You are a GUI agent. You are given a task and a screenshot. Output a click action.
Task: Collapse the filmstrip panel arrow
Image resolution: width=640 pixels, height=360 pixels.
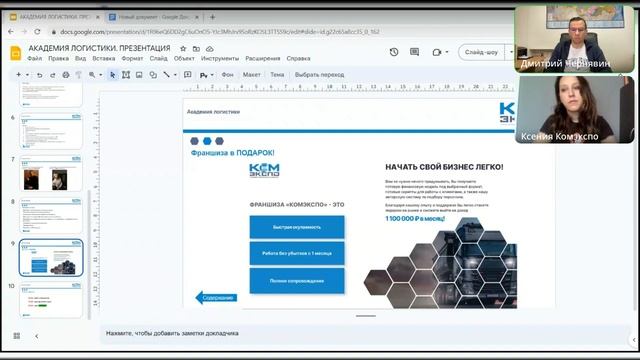[x=36, y=336]
